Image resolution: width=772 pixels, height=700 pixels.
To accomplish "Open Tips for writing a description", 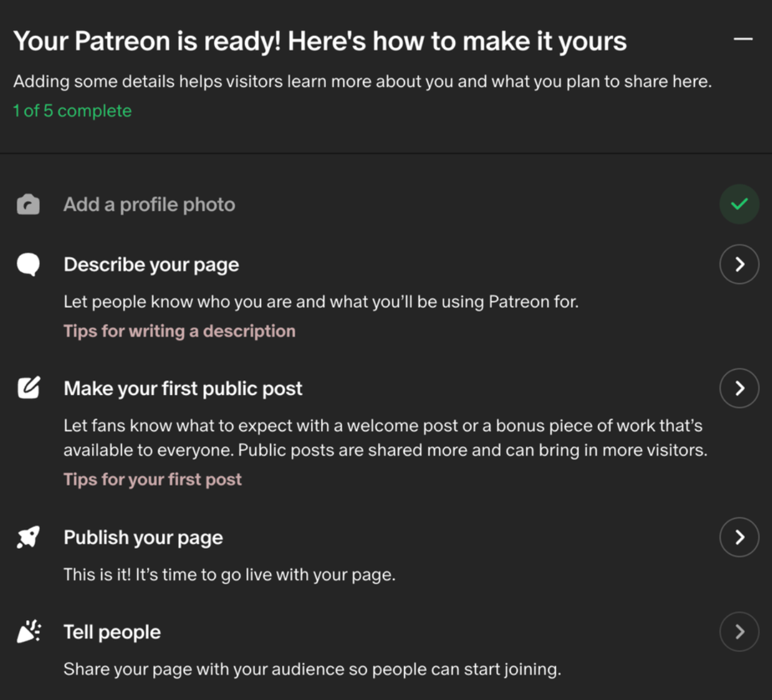I will [179, 331].
